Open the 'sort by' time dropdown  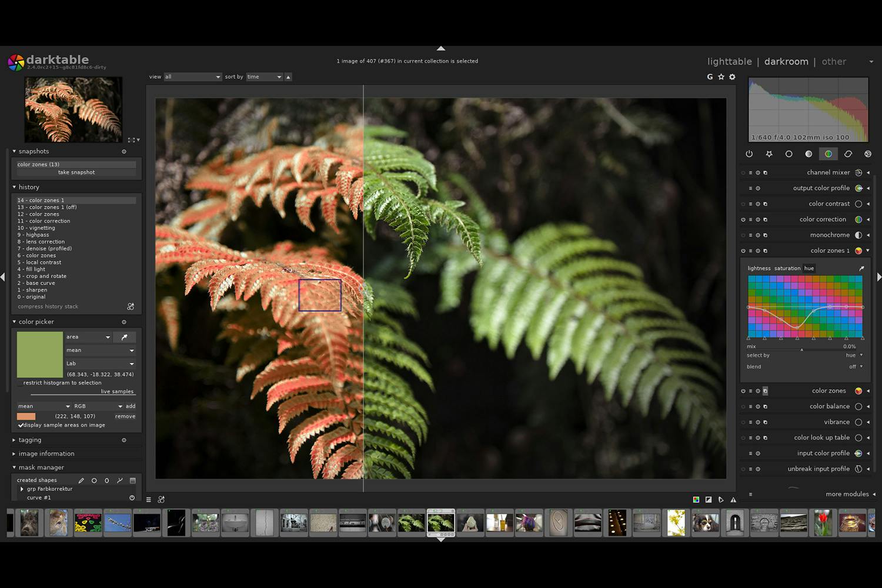coord(264,76)
